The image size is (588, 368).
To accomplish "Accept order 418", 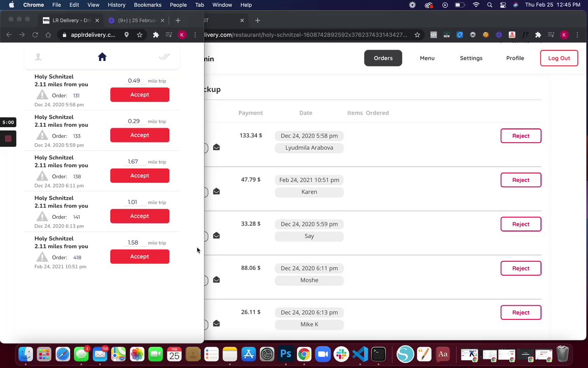I will tap(139, 257).
